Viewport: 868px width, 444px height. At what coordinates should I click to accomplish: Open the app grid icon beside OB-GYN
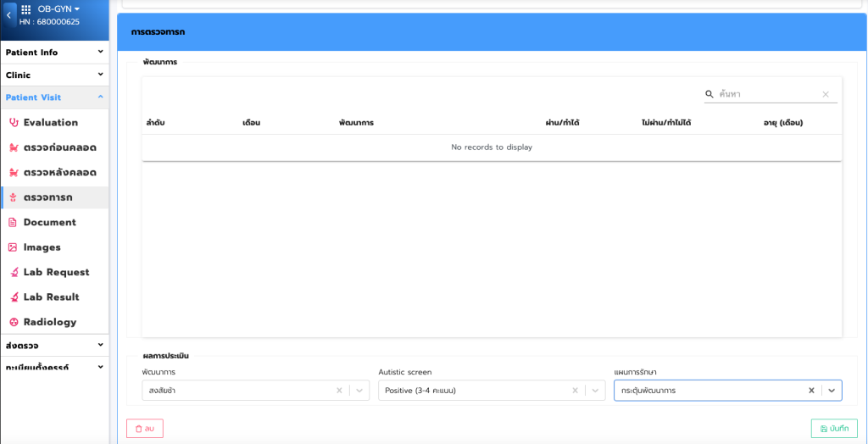pyautogui.click(x=25, y=9)
